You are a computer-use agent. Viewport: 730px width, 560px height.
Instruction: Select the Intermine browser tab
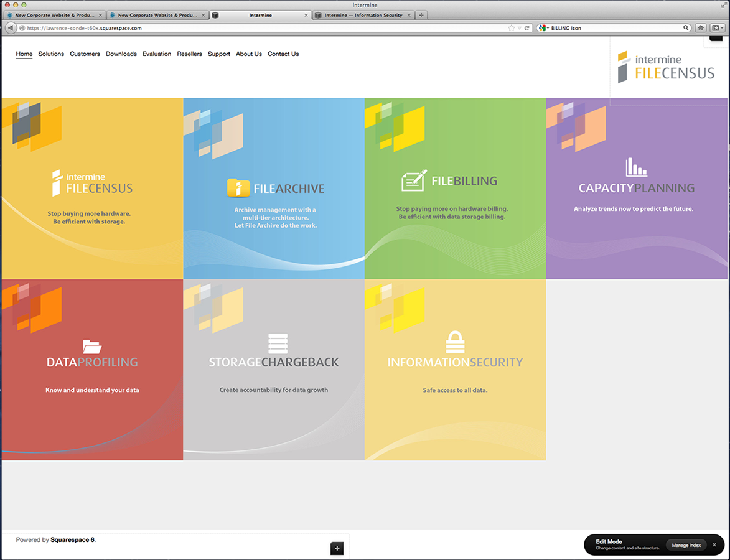[260, 15]
